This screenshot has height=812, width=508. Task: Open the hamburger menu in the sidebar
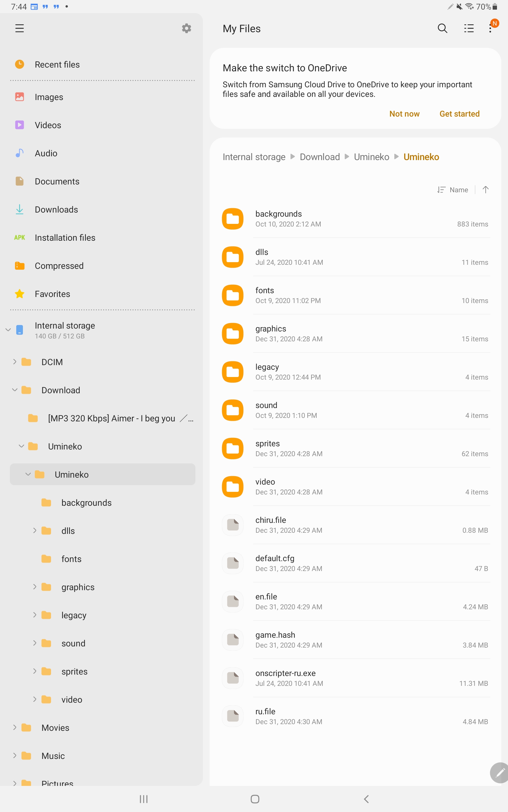19,28
